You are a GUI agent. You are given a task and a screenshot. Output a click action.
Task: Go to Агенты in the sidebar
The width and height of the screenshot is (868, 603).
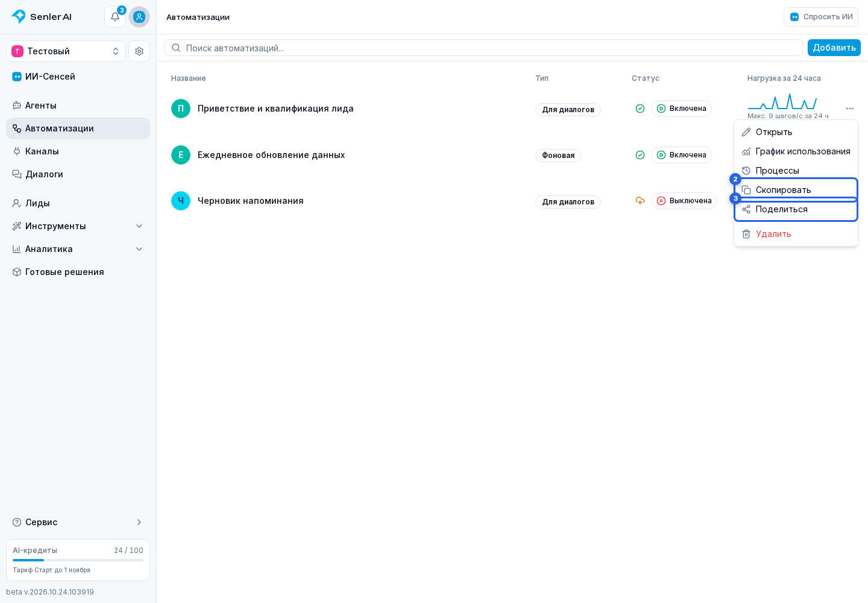click(x=78, y=106)
